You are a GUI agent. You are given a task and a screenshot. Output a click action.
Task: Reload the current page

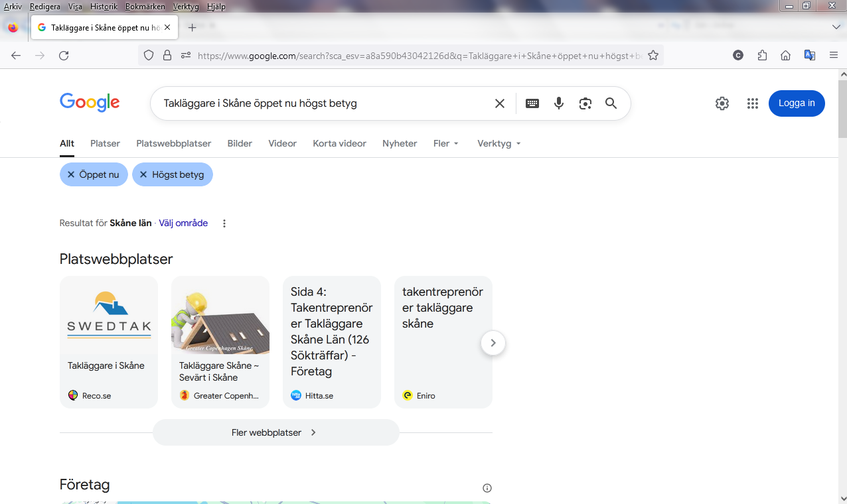pos(64,56)
